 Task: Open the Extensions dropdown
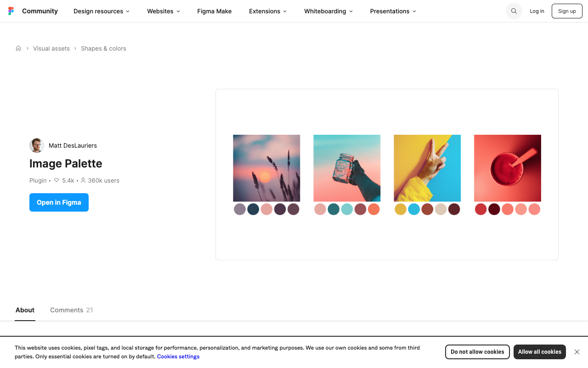pyautogui.click(x=268, y=11)
